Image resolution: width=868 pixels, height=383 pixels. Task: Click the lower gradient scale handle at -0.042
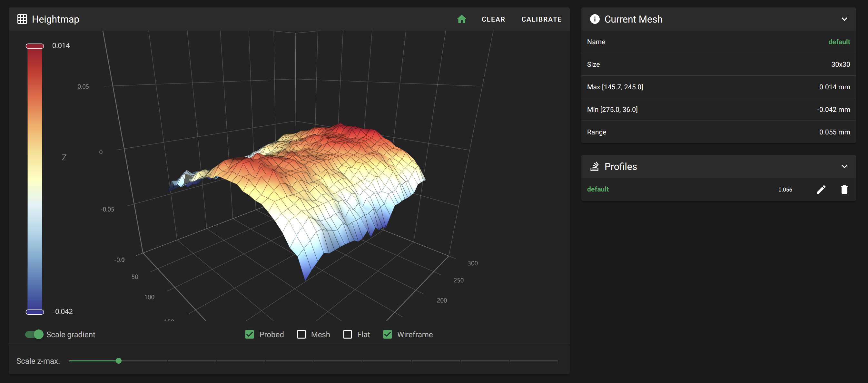click(35, 312)
